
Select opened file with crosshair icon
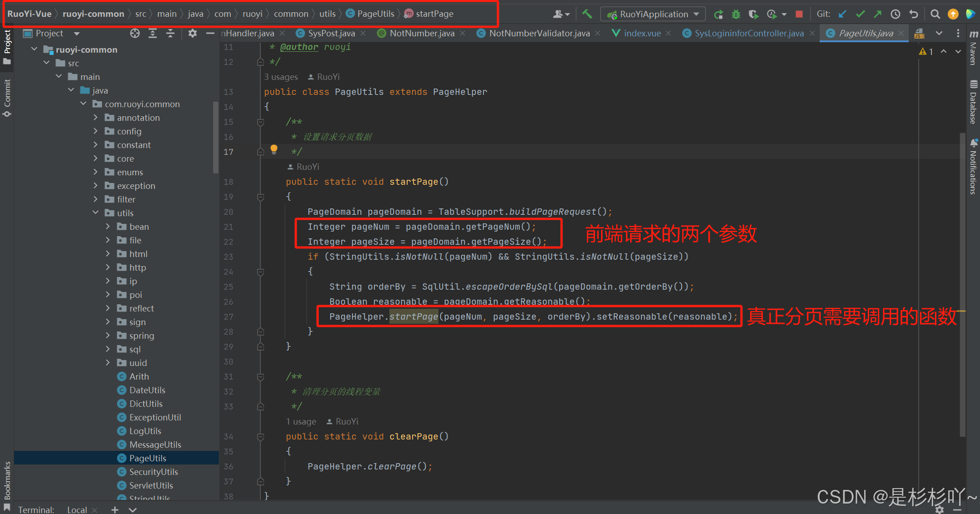pyautogui.click(x=135, y=33)
